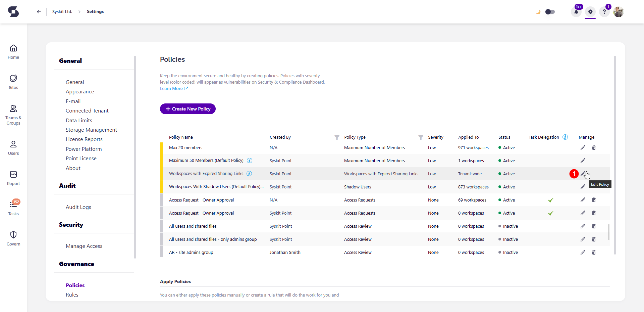The width and height of the screenshot is (644, 312).
Task: Click the Create New Policy button
Action: point(187,109)
